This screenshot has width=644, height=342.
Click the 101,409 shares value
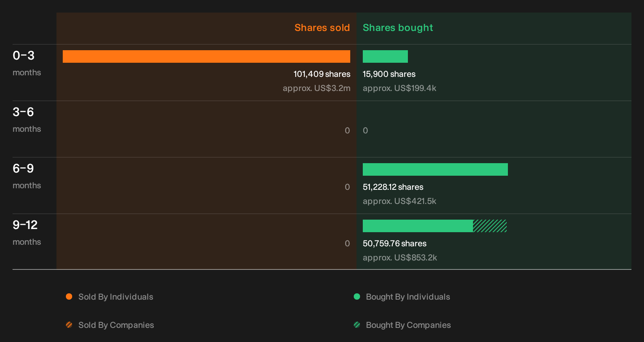322,74
